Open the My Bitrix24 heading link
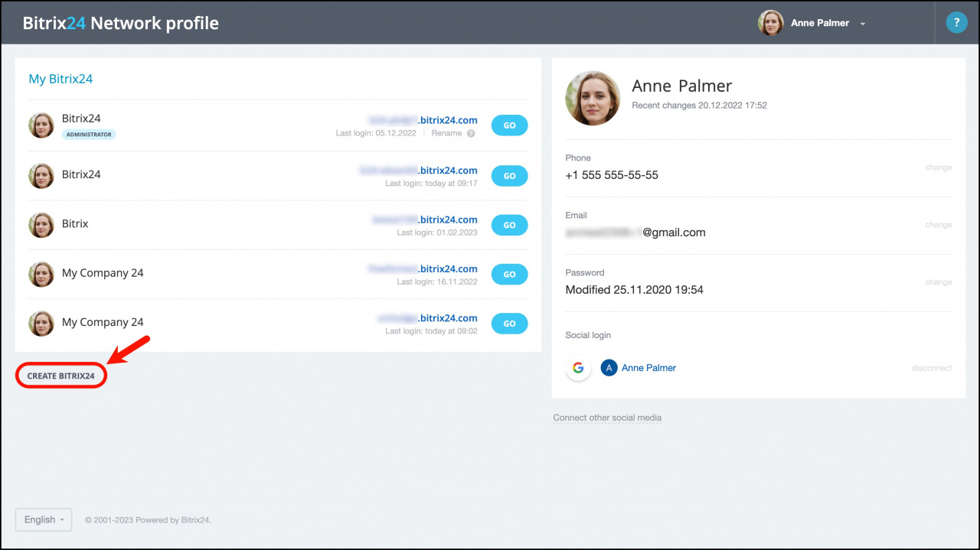980x550 pixels. tap(60, 79)
